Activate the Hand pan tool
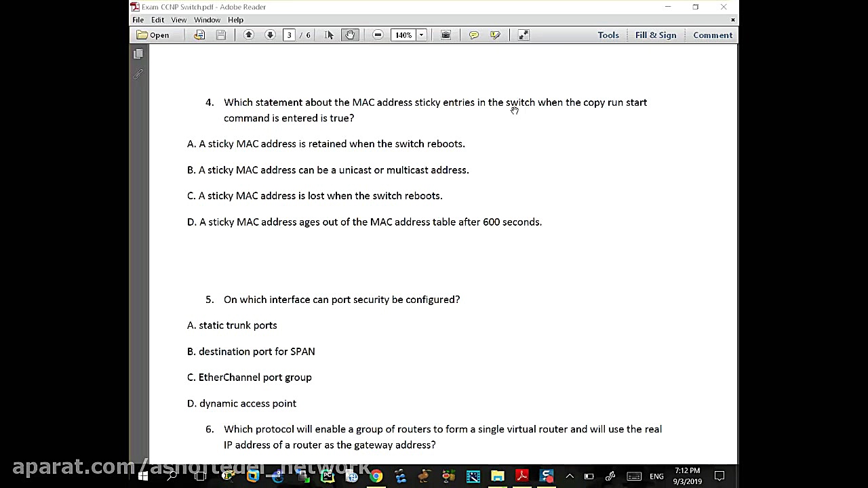The height and width of the screenshot is (488, 868). (350, 35)
